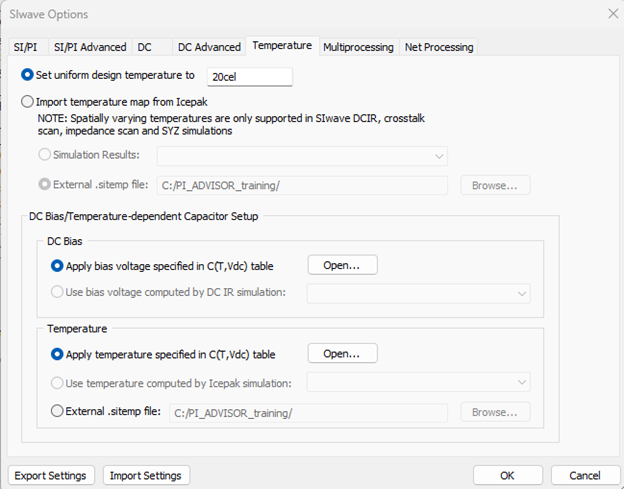The width and height of the screenshot is (624, 489).
Task: Open the Multiprocessing tab
Action: click(x=357, y=47)
